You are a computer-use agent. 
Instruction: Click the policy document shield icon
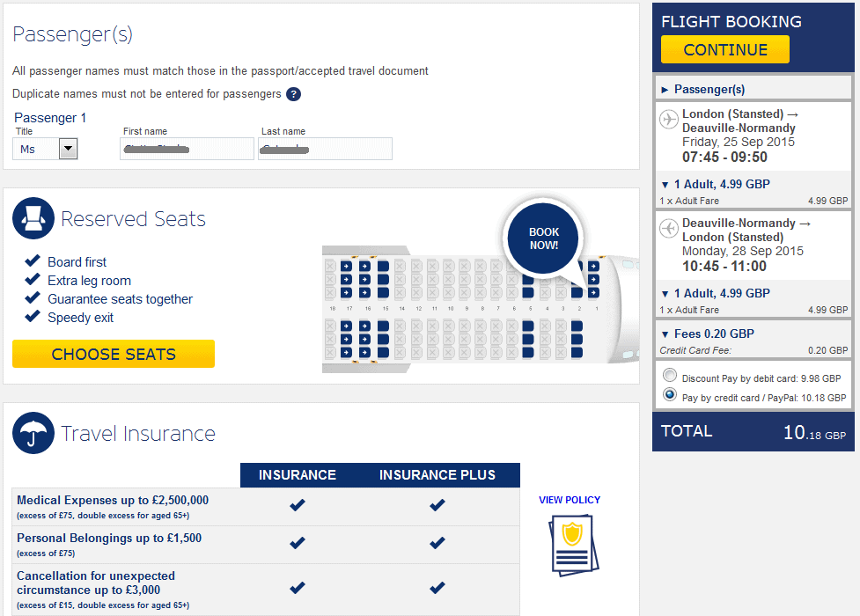tap(573, 546)
